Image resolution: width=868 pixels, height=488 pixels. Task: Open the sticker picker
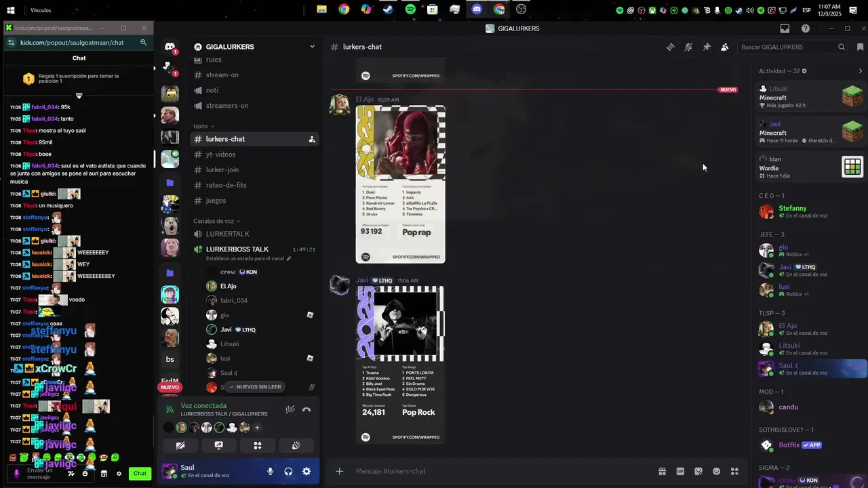coord(698,471)
